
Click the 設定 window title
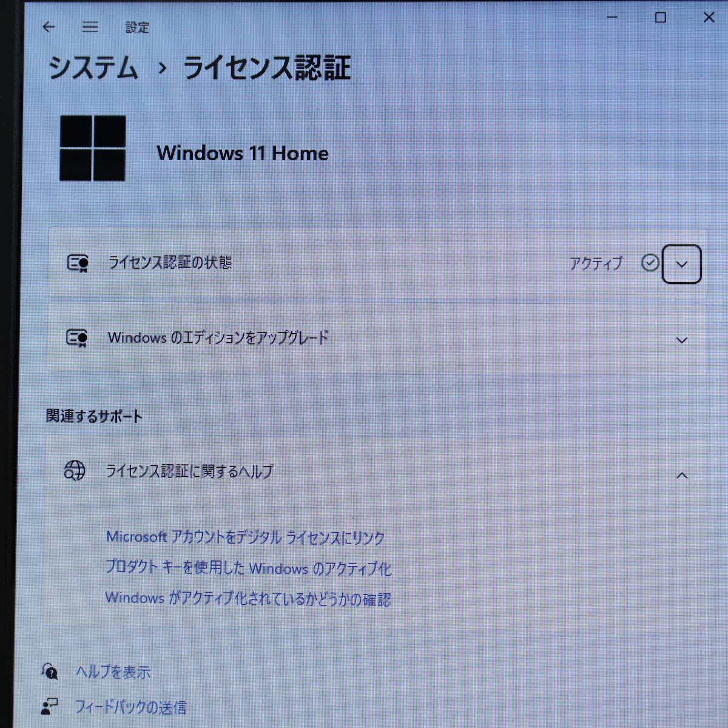point(137,27)
